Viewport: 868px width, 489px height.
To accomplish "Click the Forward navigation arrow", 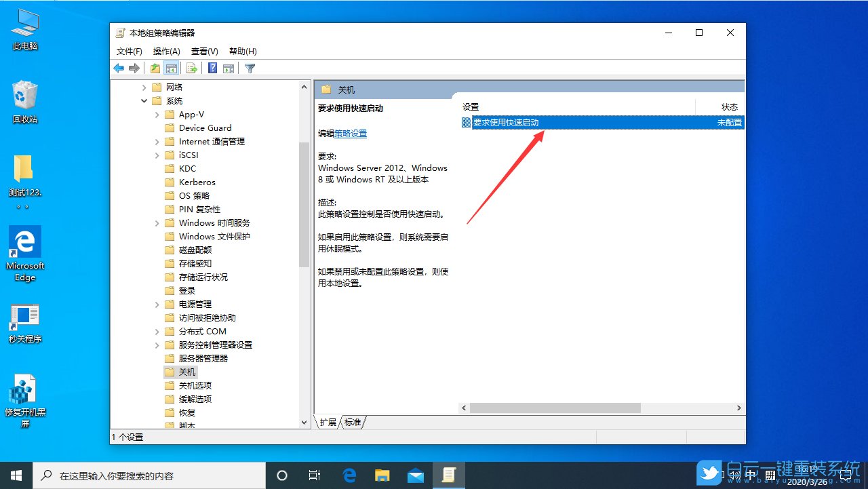I will tap(134, 68).
